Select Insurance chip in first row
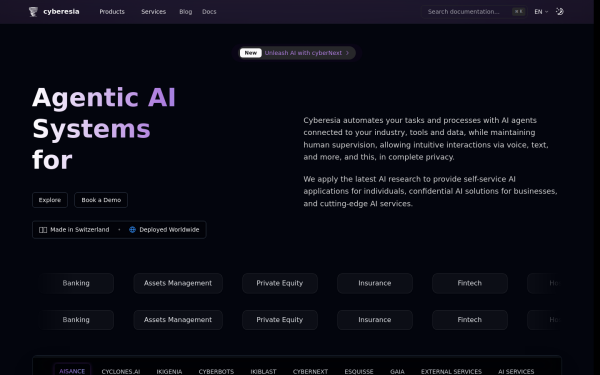 (x=375, y=283)
